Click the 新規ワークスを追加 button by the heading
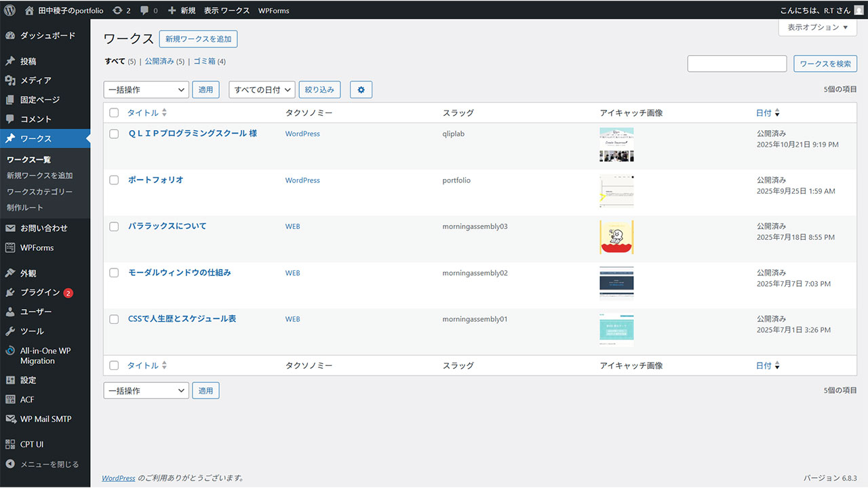 click(198, 39)
